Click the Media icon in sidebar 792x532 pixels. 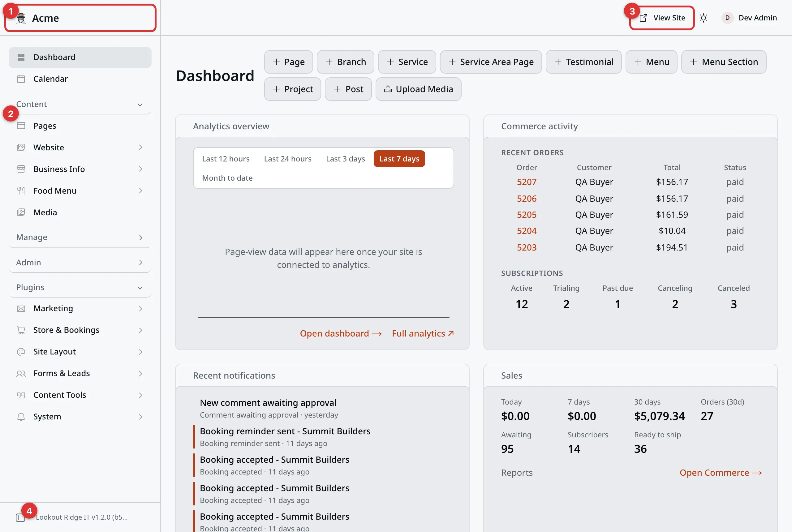[21, 212]
